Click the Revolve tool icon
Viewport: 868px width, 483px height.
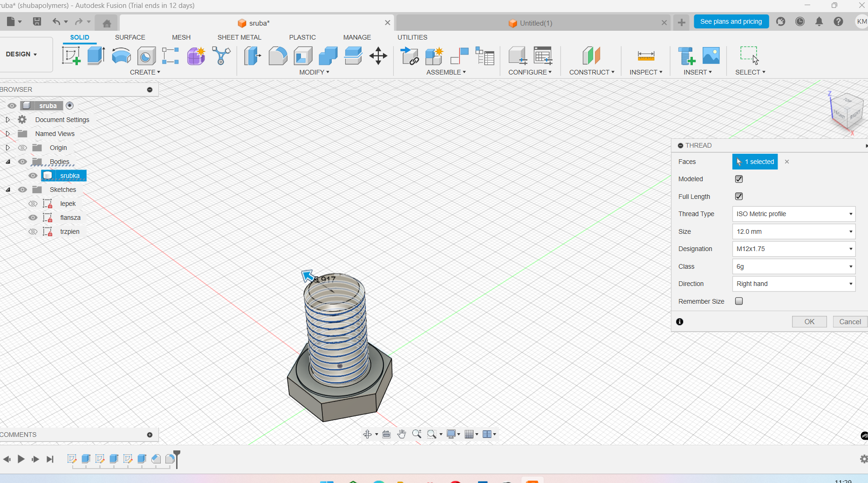tap(121, 56)
